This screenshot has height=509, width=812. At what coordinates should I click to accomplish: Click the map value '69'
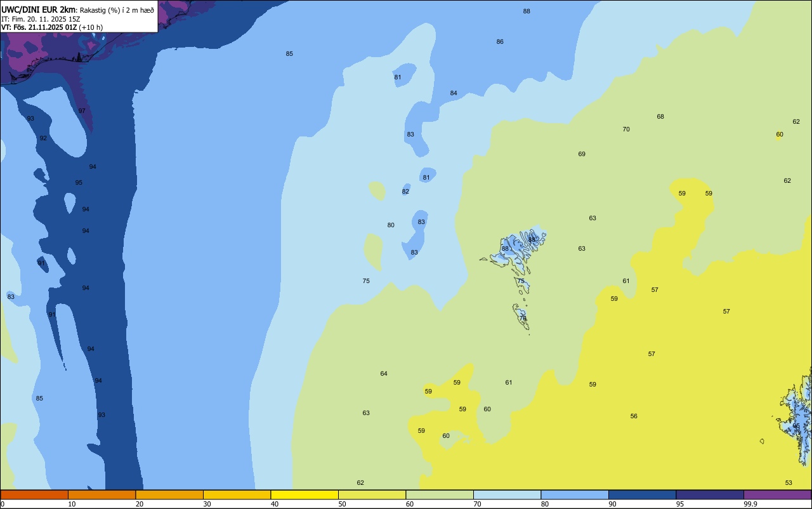[x=582, y=154]
